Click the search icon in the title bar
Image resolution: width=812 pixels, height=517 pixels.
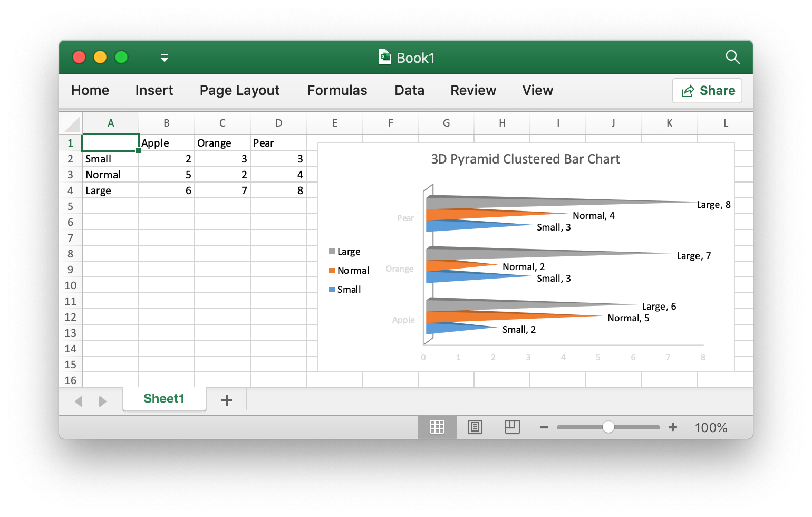point(733,58)
